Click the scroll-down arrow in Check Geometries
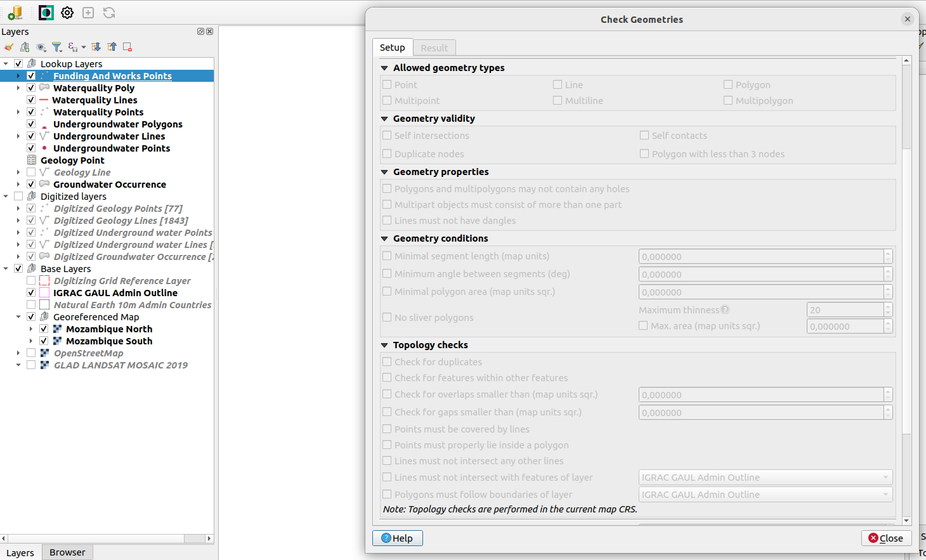Viewport: 926px width, 560px height. [x=906, y=521]
